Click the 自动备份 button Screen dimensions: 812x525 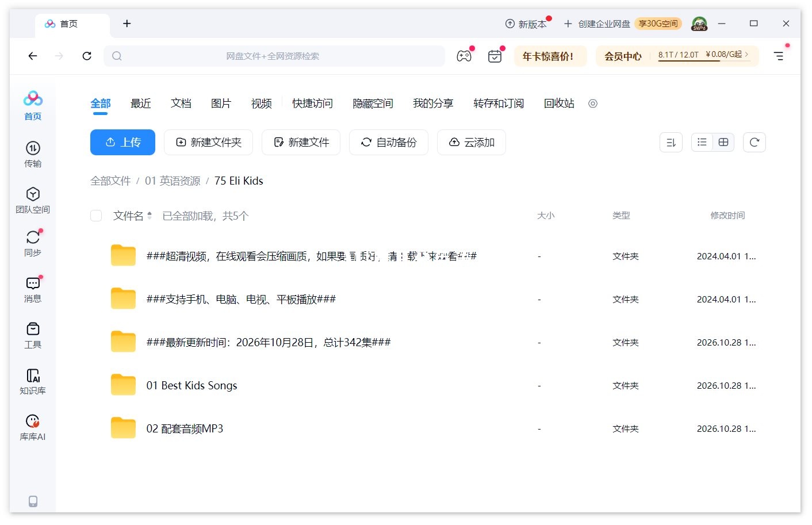coord(389,143)
